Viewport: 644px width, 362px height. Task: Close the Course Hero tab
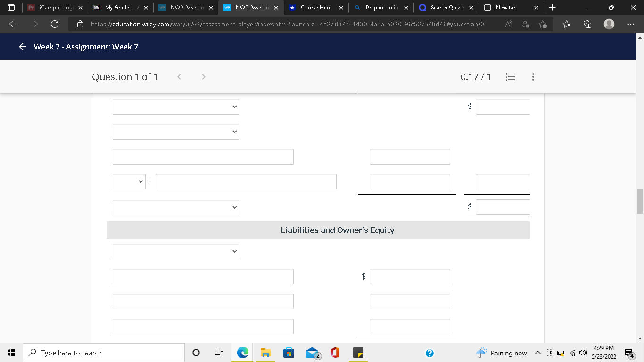341,8
